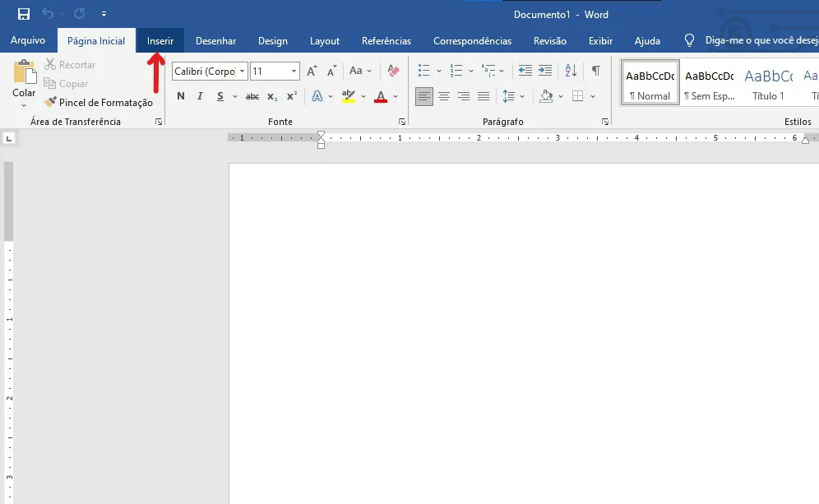Open the Aa change case menu
This screenshot has width=819, height=504.
point(360,71)
